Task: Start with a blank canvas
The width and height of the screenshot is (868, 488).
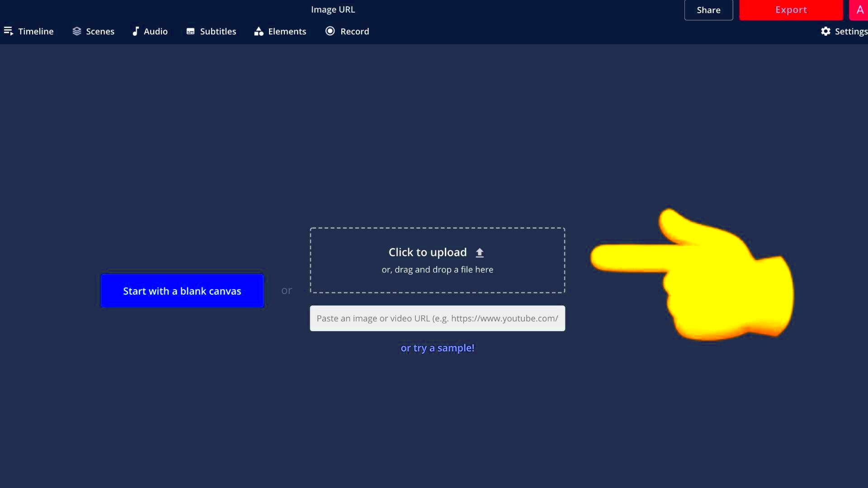Action: coord(182,291)
